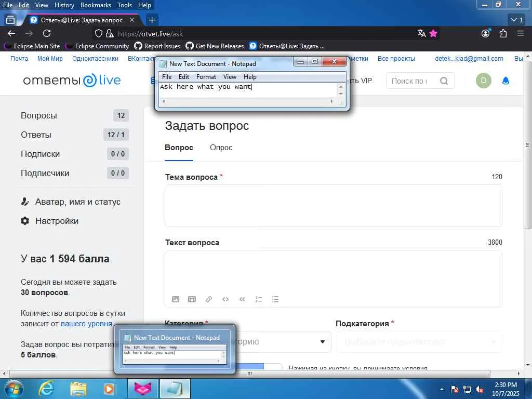Add a link in question editor
The height and width of the screenshot is (399, 532).
(x=209, y=299)
